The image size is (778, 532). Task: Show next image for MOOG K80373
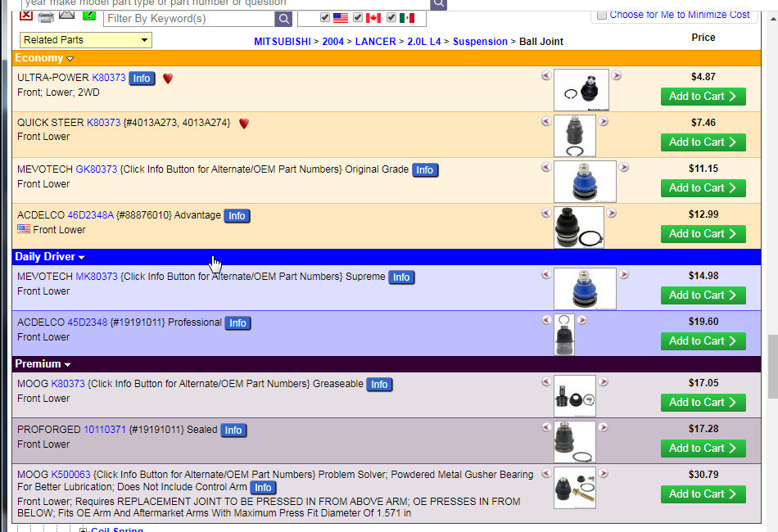(604, 381)
